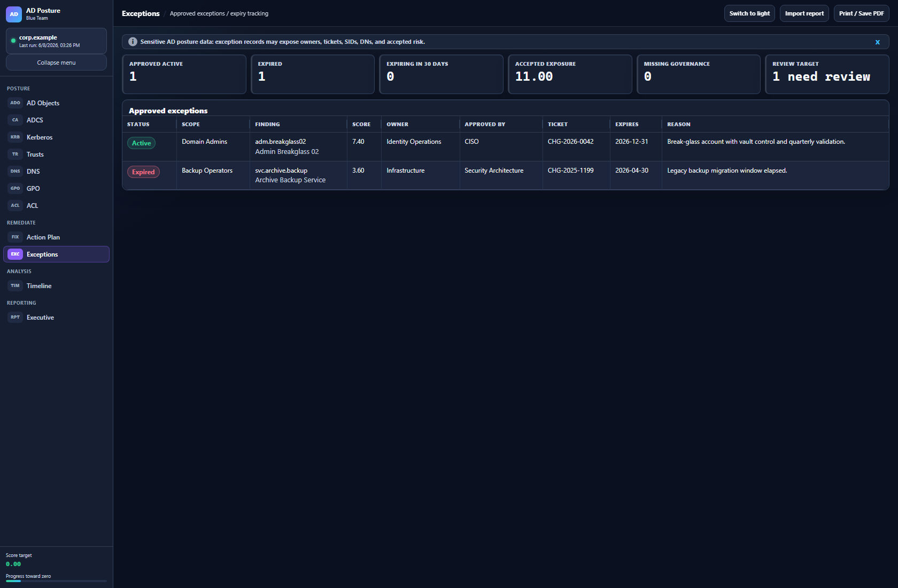Click the Accepted Exposure card
This screenshot has width=898, height=588.
(570, 74)
